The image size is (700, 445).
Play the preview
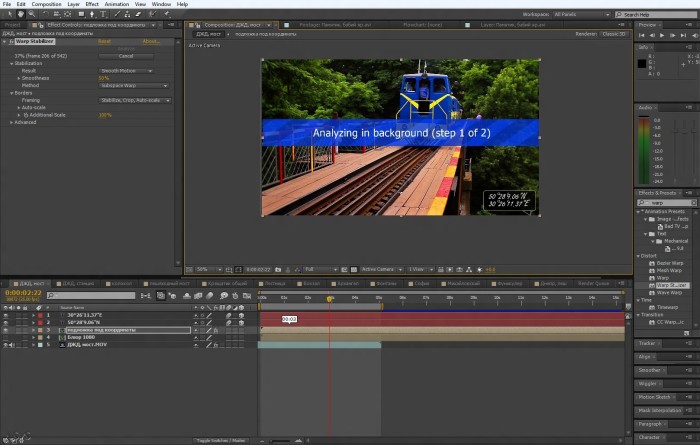tap(662, 35)
